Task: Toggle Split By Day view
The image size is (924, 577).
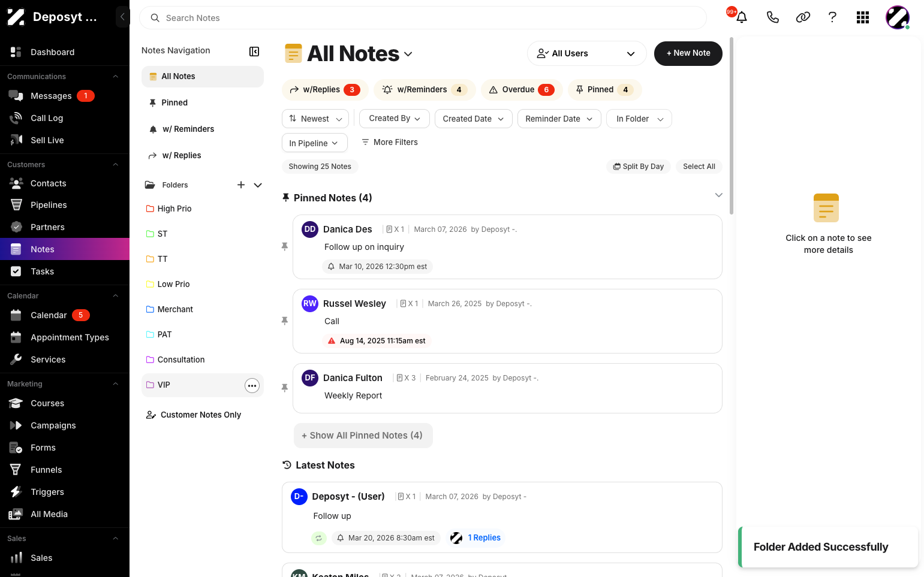Action: click(639, 167)
